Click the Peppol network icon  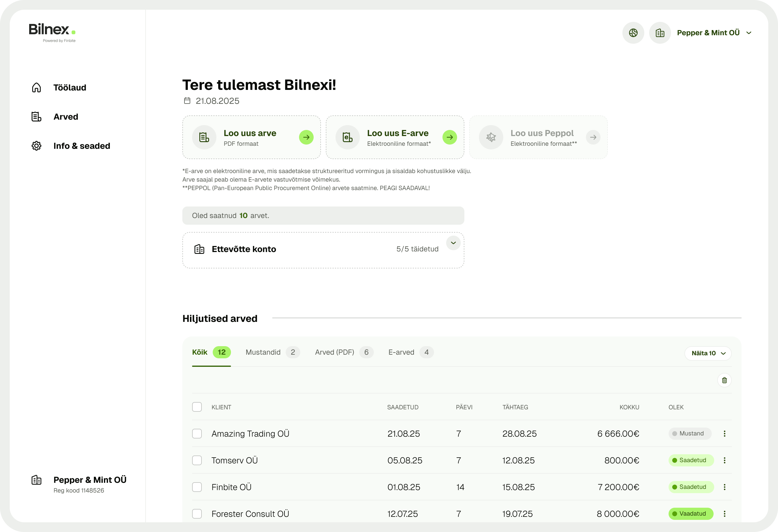[x=491, y=137]
